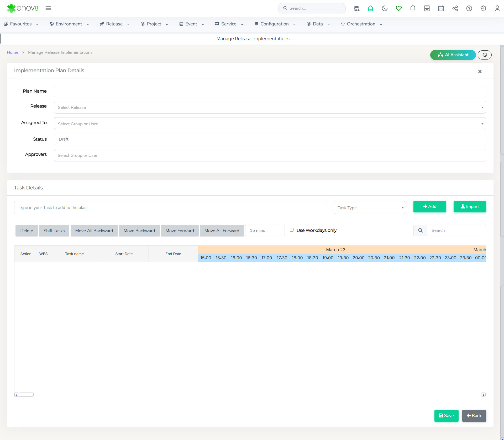This screenshot has height=440, width=504.
Task: Open the Select Release dropdown
Action: (270, 107)
